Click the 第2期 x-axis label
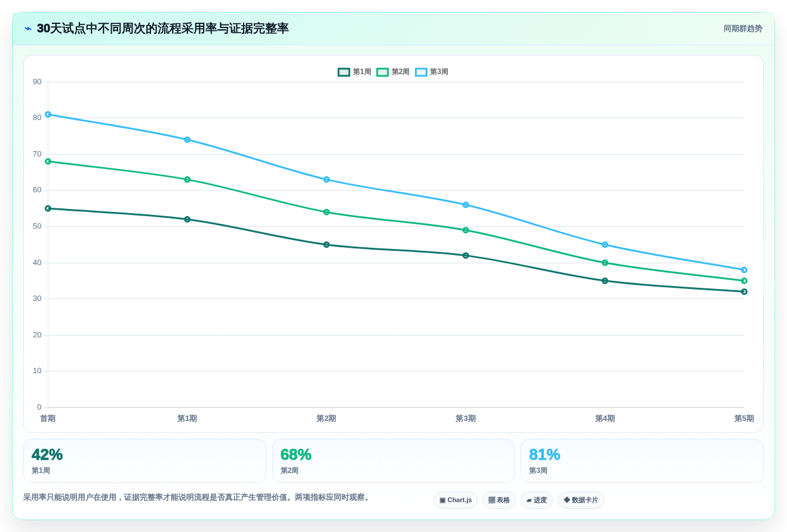 click(x=326, y=419)
